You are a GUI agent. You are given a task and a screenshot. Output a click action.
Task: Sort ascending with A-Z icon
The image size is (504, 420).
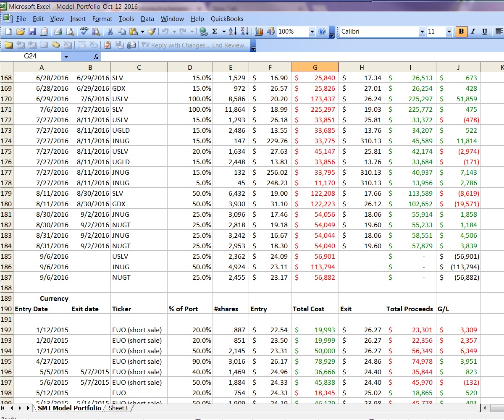(234, 31)
